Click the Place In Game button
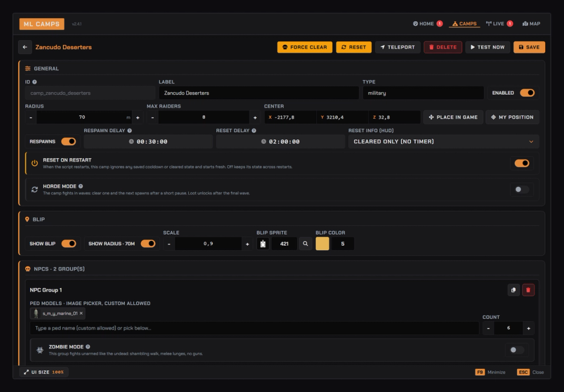564x392 pixels. point(453,118)
